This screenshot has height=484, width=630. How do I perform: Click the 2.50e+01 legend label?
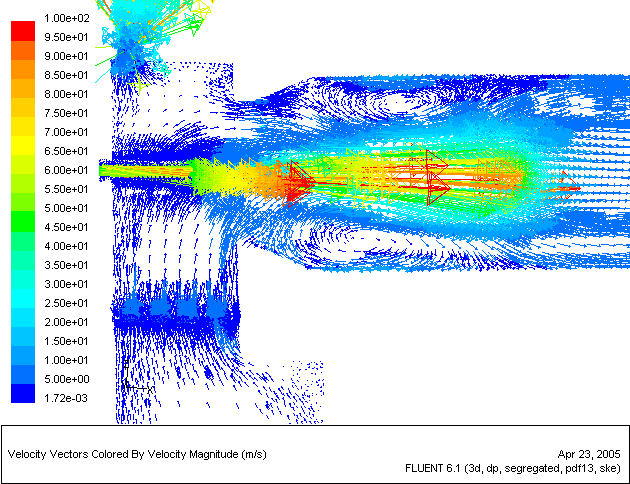[66, 303]
